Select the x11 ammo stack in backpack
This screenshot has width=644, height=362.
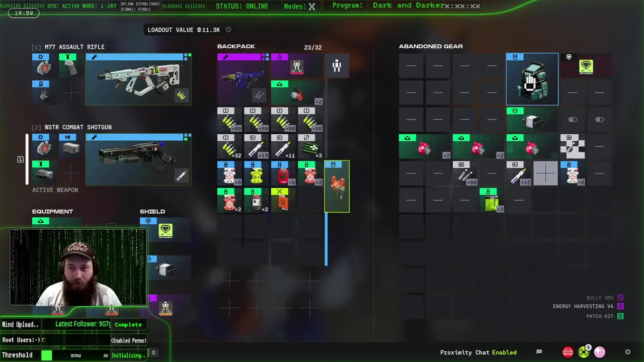point(283,146)
